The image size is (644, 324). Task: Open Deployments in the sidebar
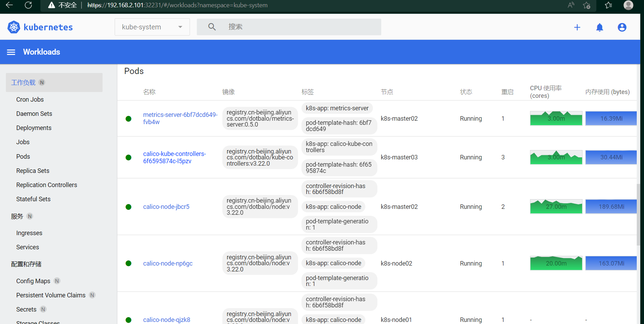(34, 128)
